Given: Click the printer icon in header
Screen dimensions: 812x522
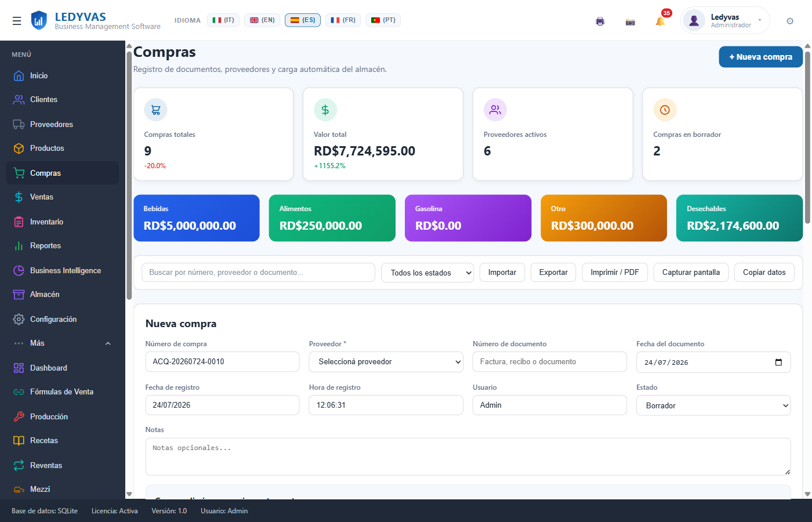Looking at the screenshot, I should pos(600,21).
